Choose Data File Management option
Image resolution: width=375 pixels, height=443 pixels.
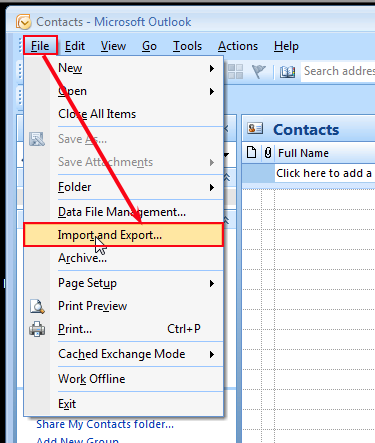tap(124, 212)
